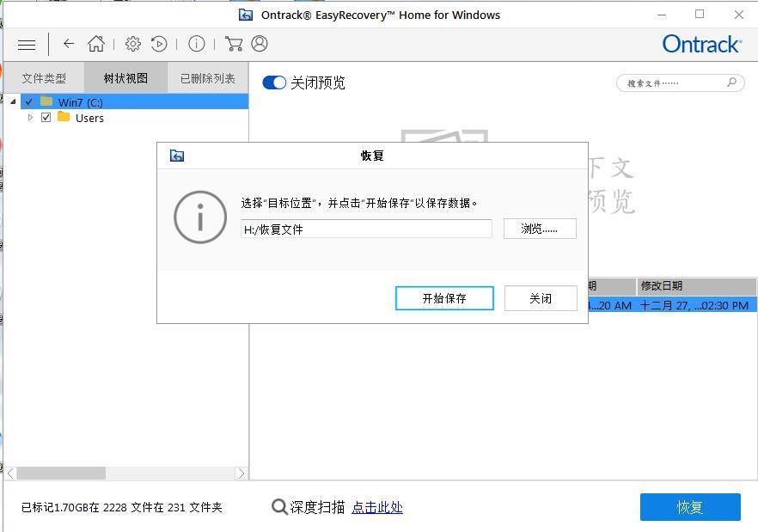
Task: Open the 点击此处 deep scan link
Action: pyautogui.click(x=377, y=507)
